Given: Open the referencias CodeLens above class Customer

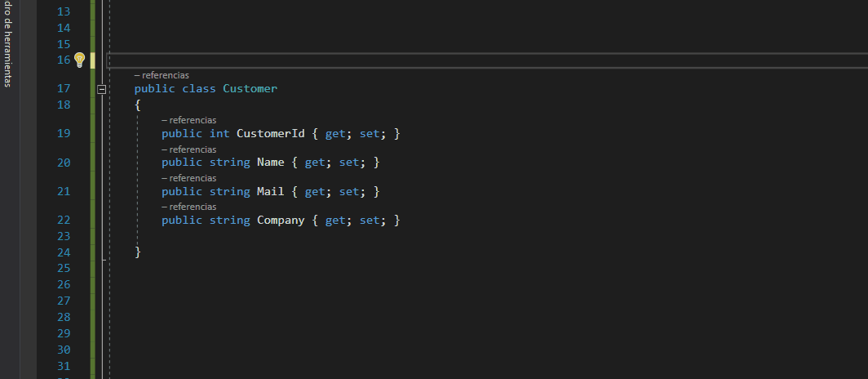Looking at the screenshot, I should (162, 75).
